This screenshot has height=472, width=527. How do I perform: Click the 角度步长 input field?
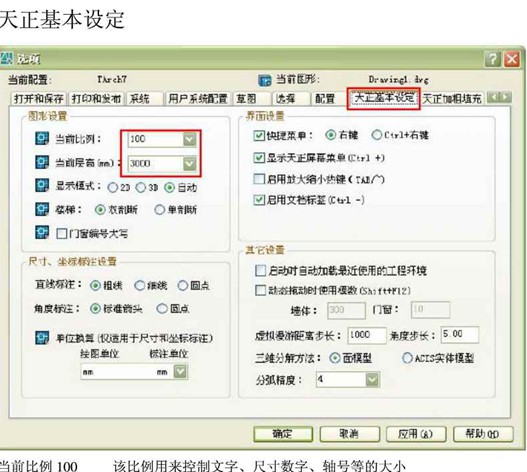click(x=459, y=335)
